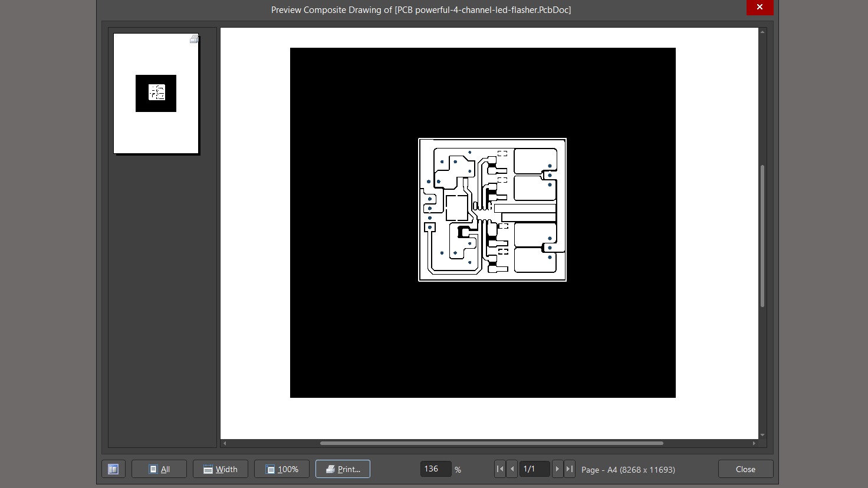Select the page 1 thumbnail in the left panel

(x=156, y=94)
